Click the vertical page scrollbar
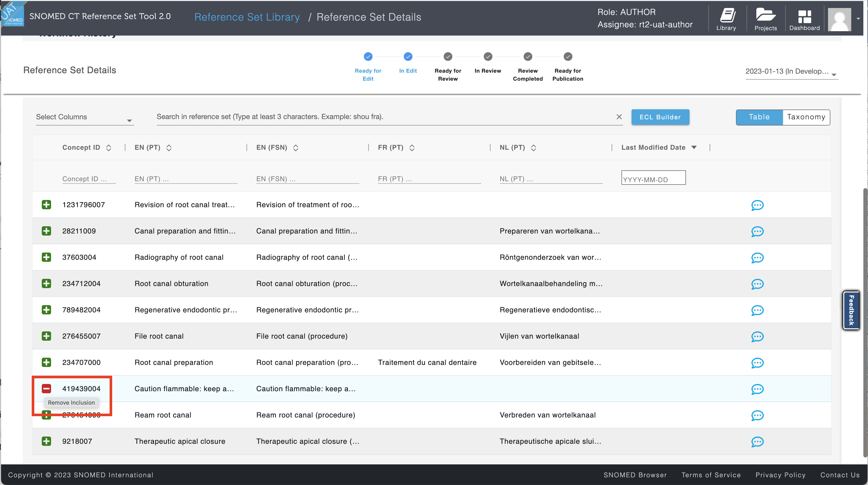868x485 pixels. point(865,323)
